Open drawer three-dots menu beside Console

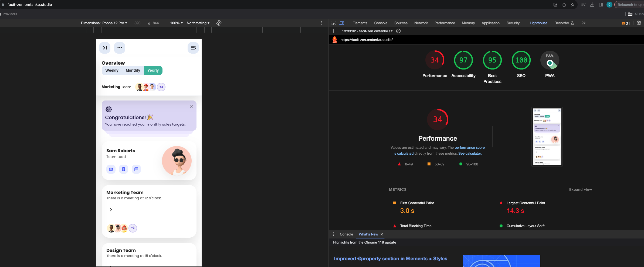point(334,234)
